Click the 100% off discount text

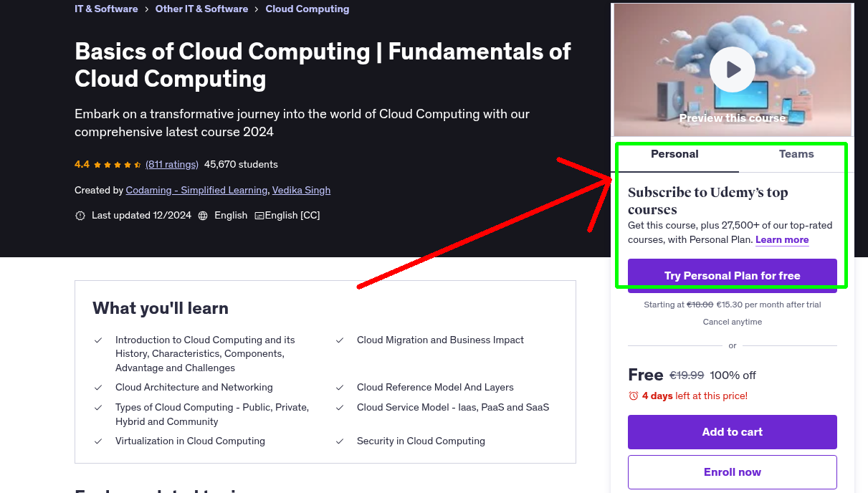tap(733, 375)
